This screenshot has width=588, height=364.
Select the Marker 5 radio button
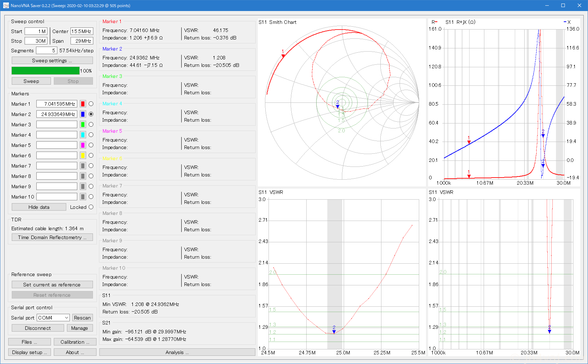(91, 145)
